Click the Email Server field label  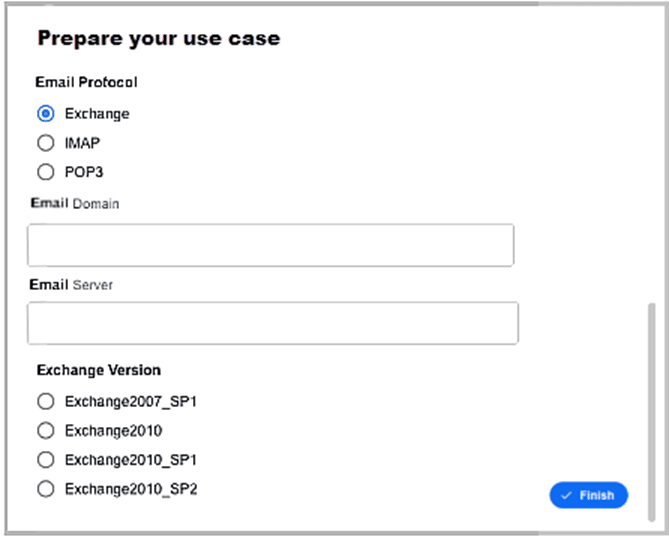[x=71, y=285]
